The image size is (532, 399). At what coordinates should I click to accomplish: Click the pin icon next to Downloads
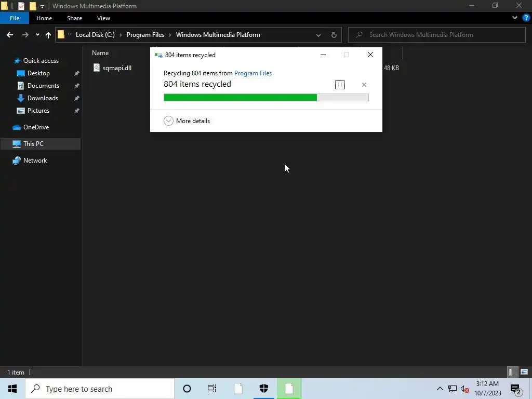(77, 98)
